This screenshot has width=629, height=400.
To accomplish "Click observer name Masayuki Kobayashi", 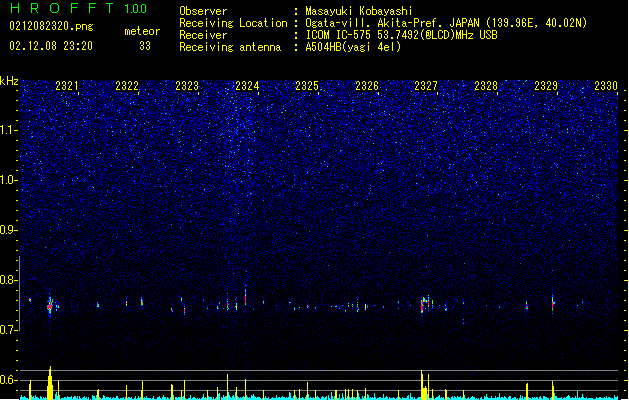I will pos(359,11).
